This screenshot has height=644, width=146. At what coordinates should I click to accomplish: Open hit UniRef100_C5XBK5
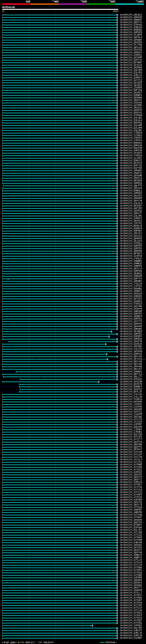(x=131, y=87)
